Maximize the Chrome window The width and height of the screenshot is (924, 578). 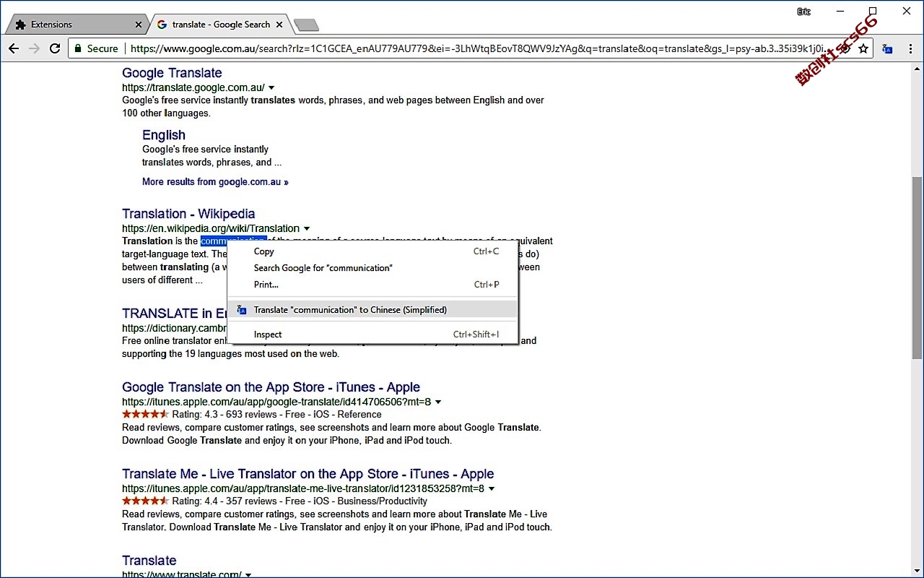tap(873, 11)
